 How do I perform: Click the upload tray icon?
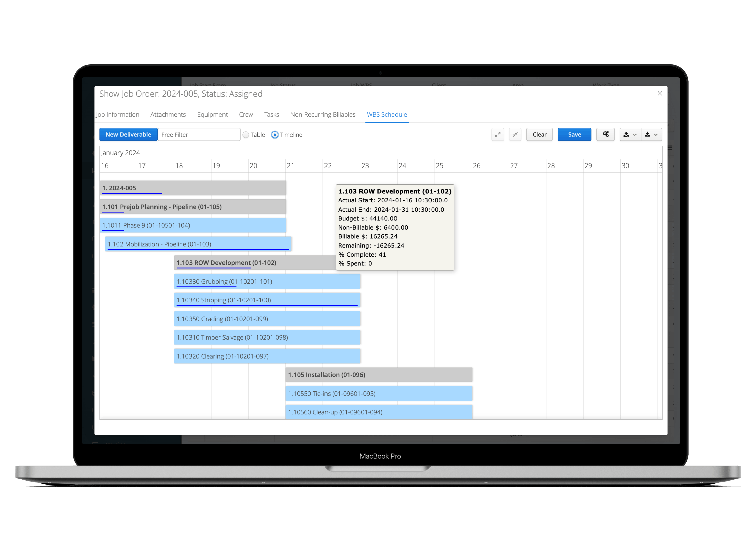(626, 135)
